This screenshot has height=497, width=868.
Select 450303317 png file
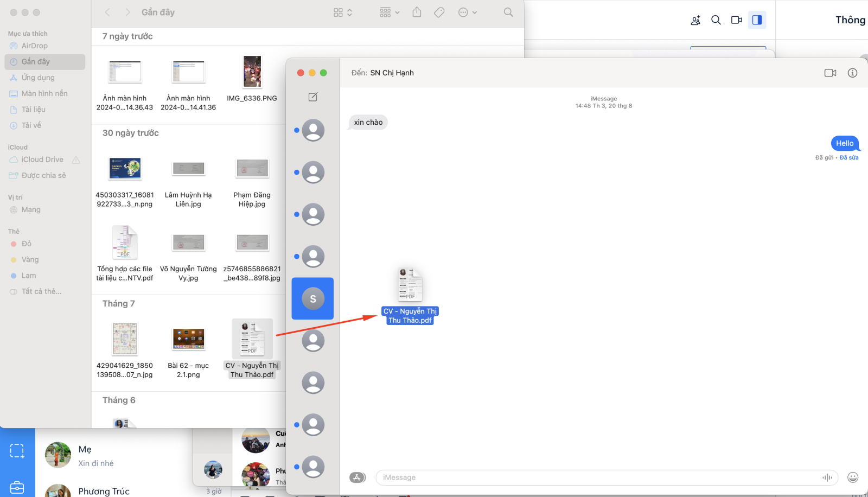[125, 182]
